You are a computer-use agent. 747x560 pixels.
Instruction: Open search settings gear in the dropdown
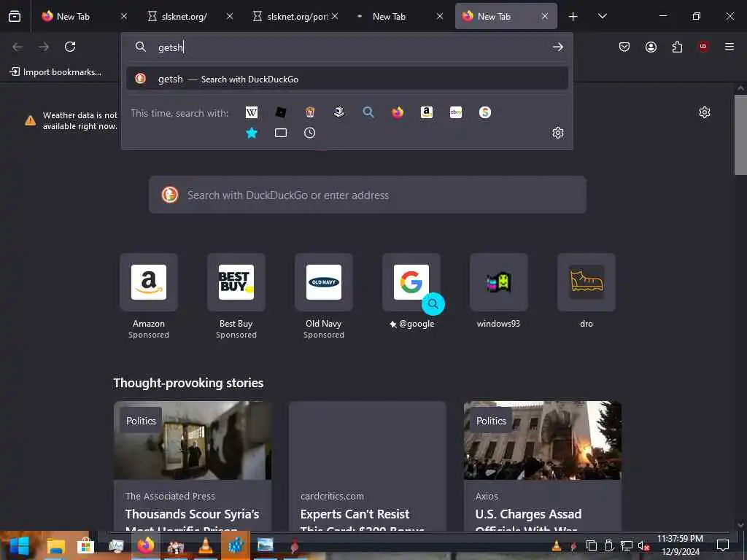click(558, 133)
